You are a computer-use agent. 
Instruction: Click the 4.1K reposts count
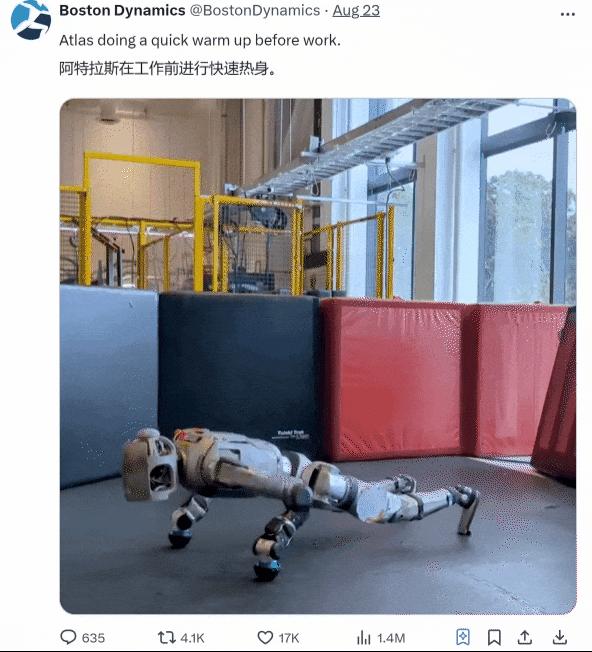click(x=192, y=638)
